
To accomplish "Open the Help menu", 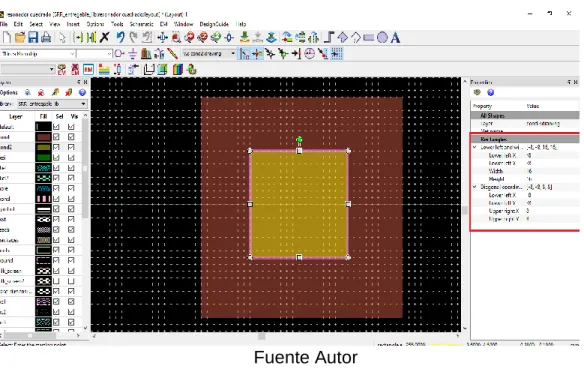I will tap(241, 24).
